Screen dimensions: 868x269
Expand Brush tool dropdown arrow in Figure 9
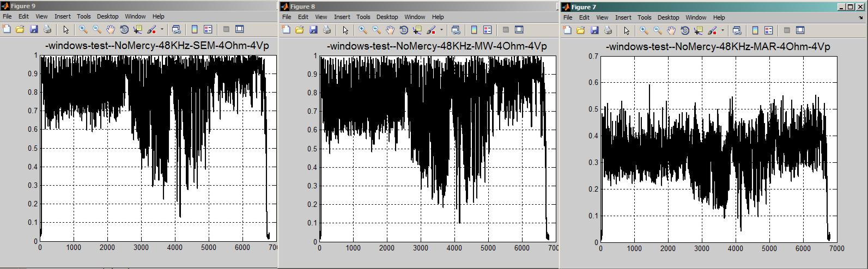pos(162,29)
